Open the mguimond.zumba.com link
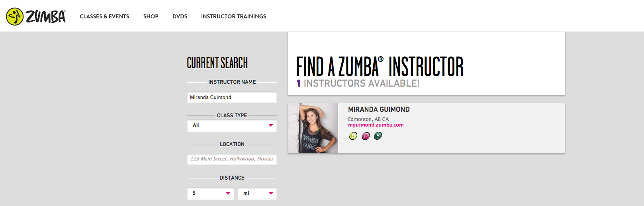 tap(376, 125)
